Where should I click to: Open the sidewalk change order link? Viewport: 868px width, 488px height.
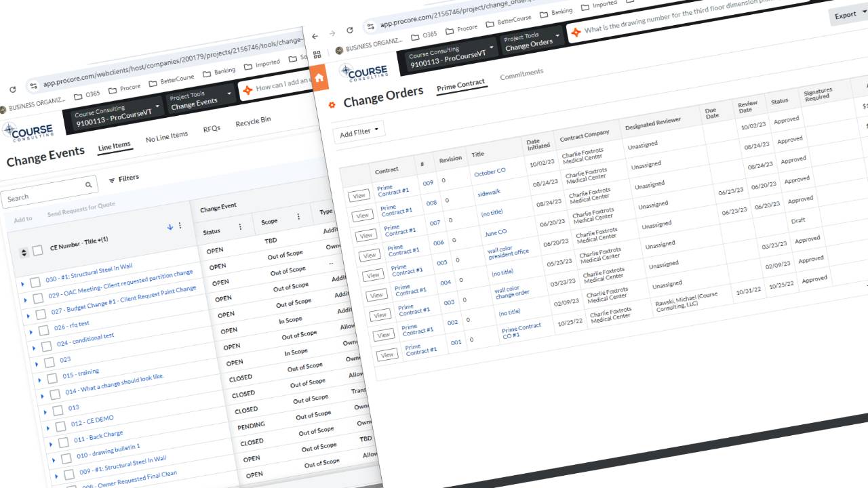point(489,193)
